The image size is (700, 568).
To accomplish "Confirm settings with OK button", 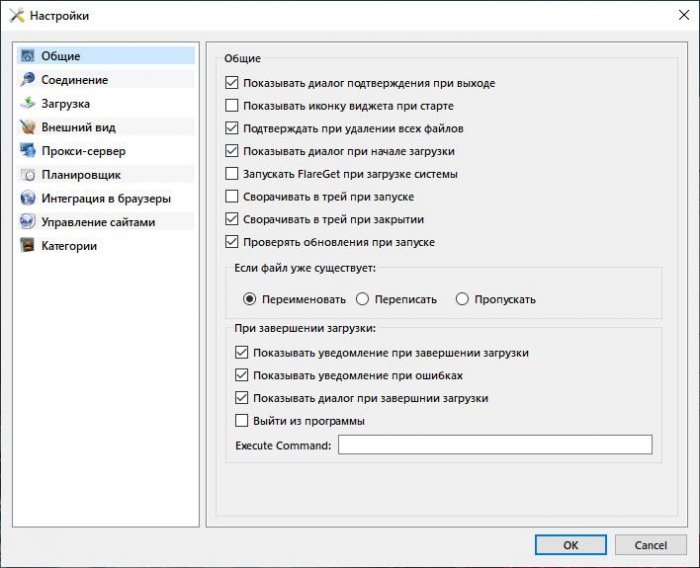I will pyautogui.click(x=571, y=545).
